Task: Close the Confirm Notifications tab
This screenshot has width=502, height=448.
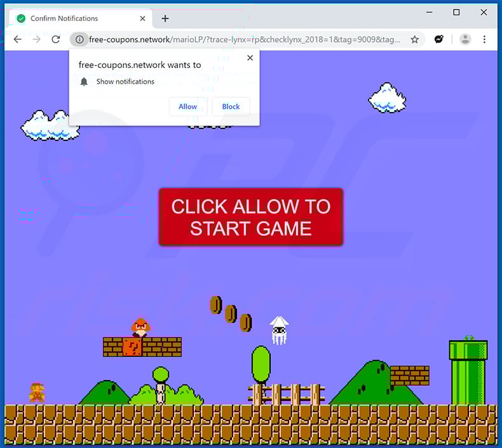Action: [142, 18]
